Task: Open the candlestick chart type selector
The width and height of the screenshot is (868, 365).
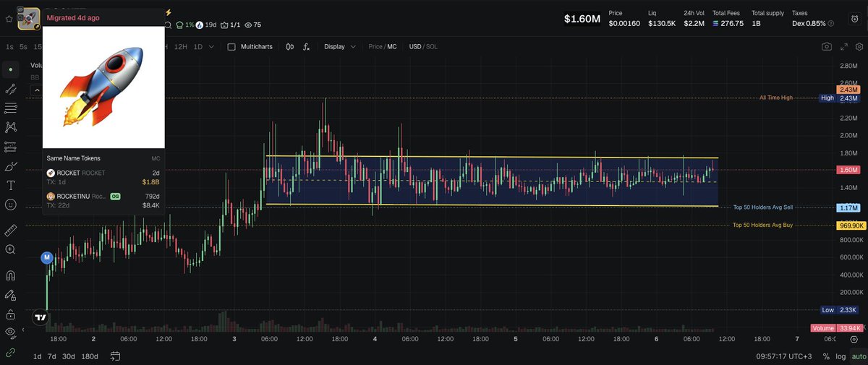Action: pyautogui.click(x=289, y=46)
